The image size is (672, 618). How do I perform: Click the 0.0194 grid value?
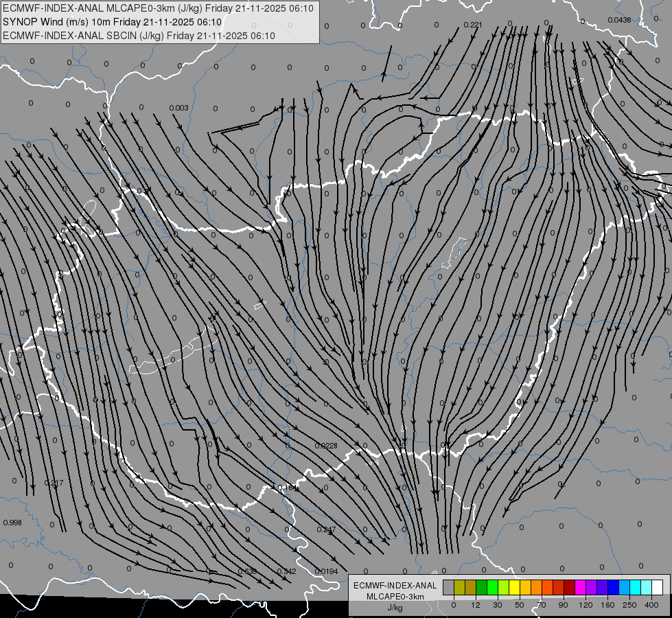(x=326, y=571)
